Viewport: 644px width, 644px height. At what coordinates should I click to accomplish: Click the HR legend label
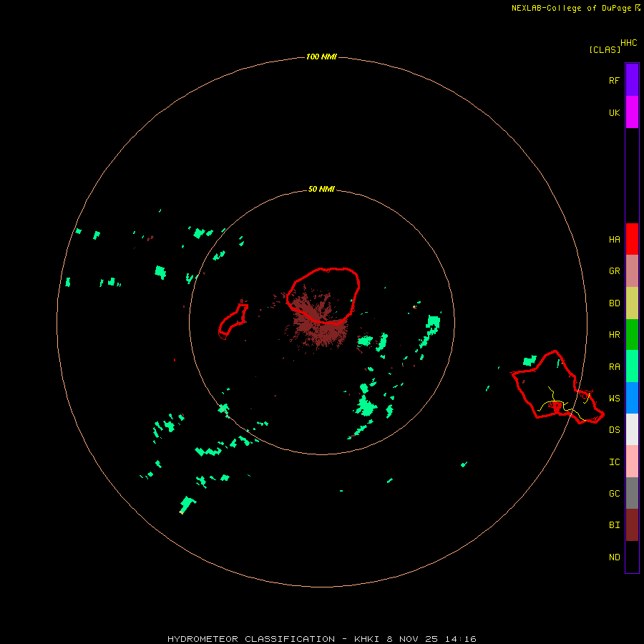point(614,335)
